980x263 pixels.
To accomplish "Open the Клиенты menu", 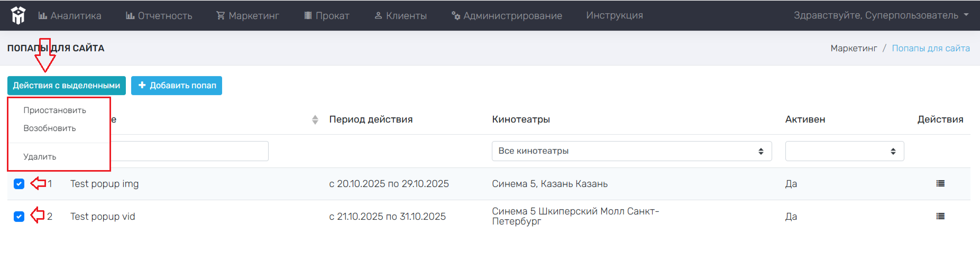I will click(400, 16).
